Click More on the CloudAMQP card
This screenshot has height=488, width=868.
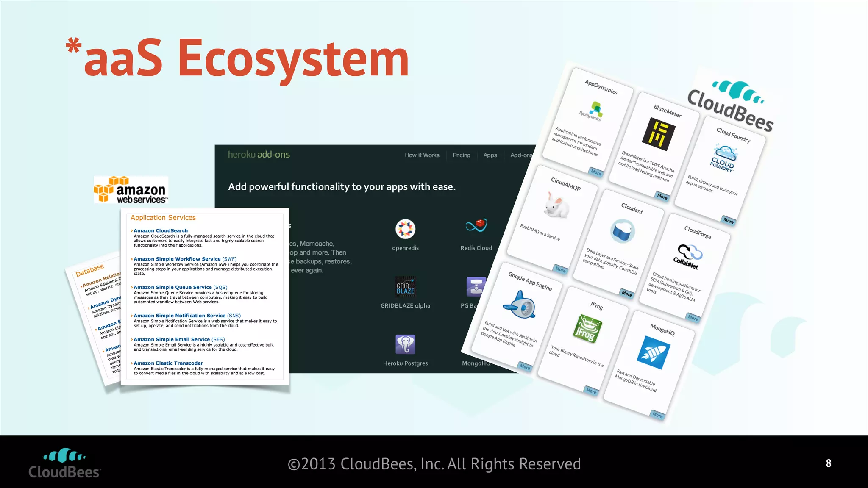point(560,269)
